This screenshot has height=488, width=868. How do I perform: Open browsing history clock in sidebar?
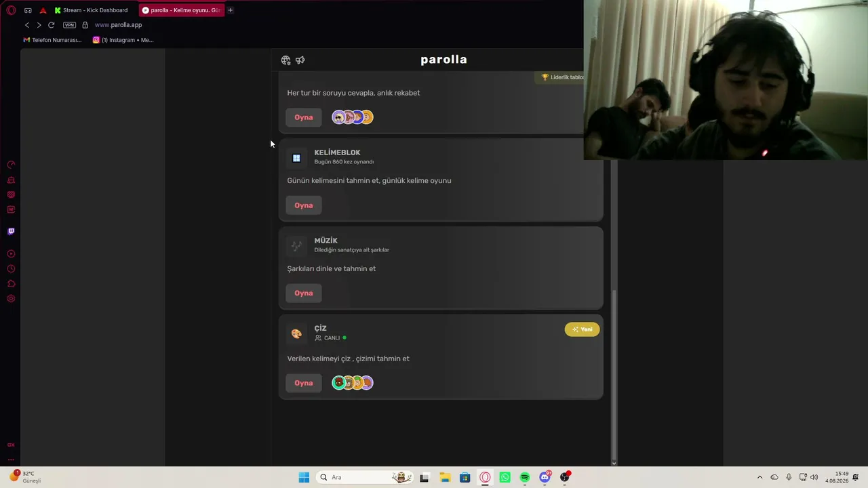pyautogui.click(x=11, y=269)
